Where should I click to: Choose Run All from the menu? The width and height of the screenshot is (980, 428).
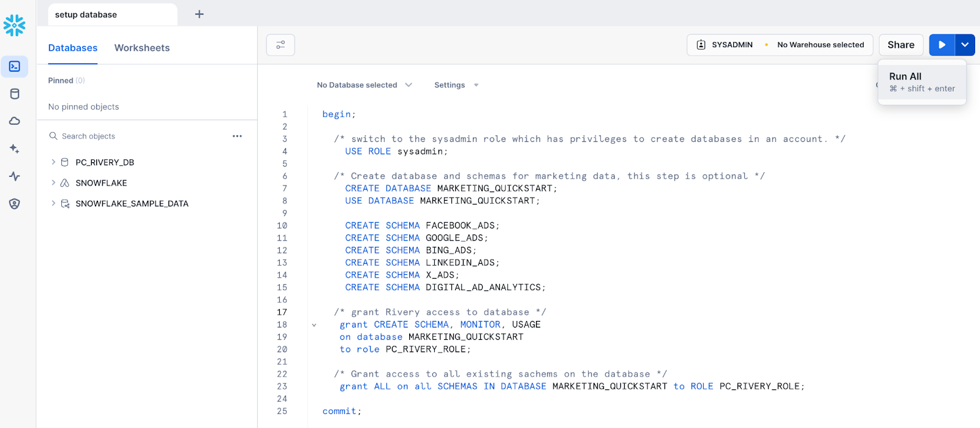922,82
